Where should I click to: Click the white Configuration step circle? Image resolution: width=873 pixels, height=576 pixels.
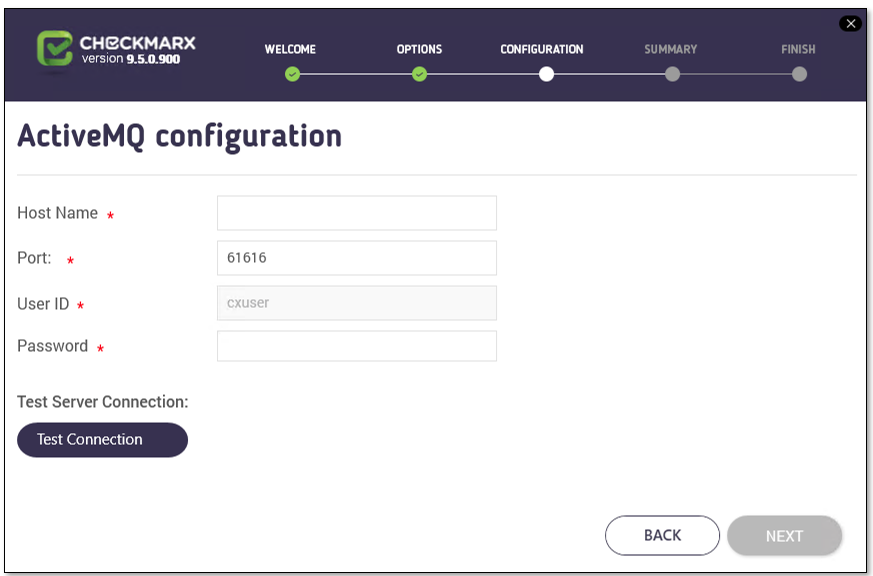point(546,74)
